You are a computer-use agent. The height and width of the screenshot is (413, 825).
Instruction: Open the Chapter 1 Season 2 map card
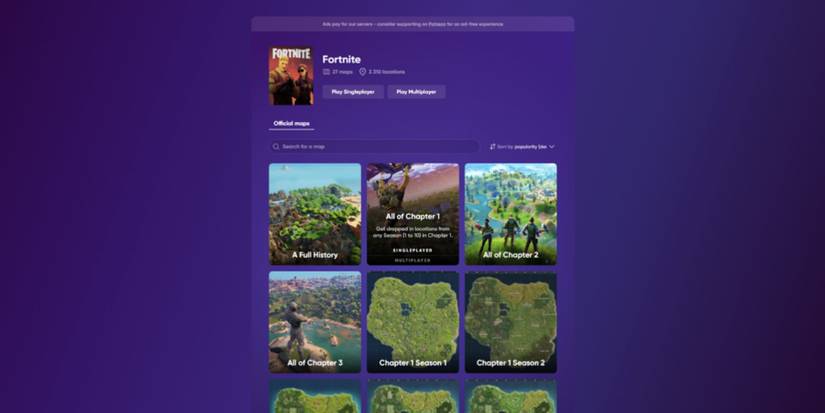[x=511, y=322]
